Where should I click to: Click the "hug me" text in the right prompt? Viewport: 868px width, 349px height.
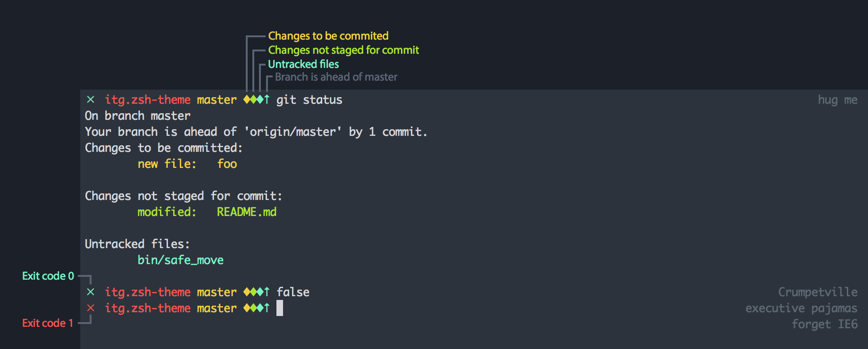pos(837,100)
